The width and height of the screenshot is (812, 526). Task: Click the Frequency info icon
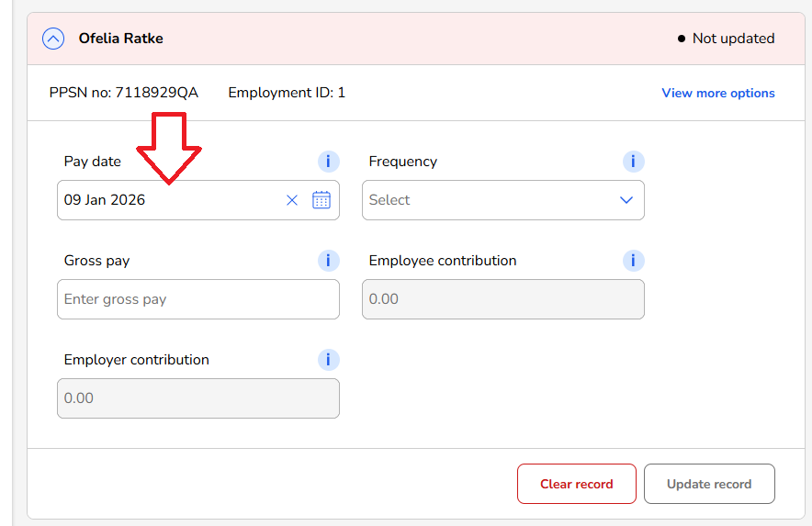pyautogui.click(x=633, y=162)
